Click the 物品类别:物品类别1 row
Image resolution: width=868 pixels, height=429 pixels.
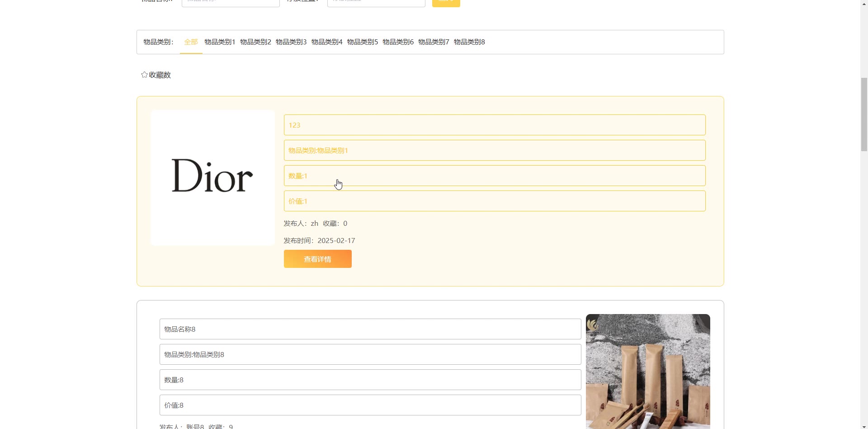pos(495,150)
